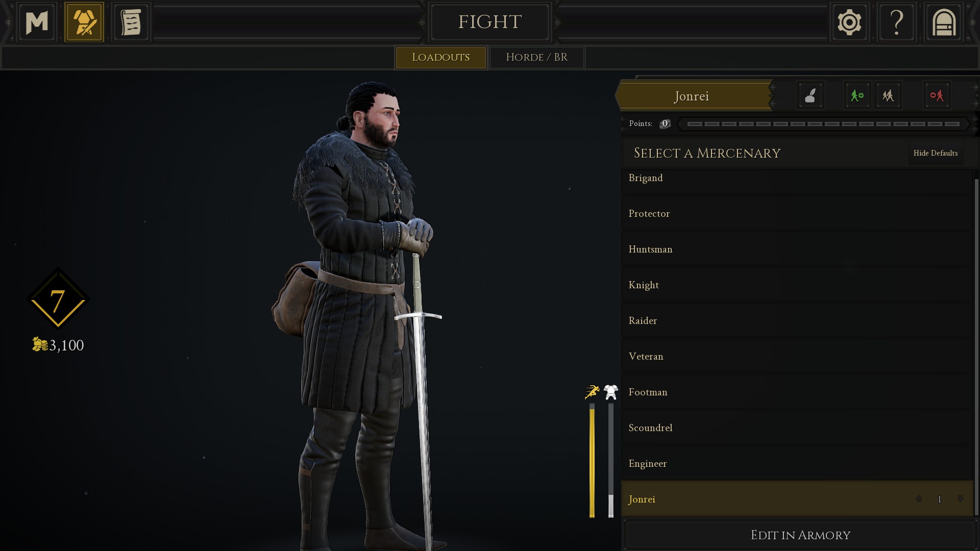Open the scroll icon in the top bar
This screenshot has width=980, height=551.
[131, 22]
